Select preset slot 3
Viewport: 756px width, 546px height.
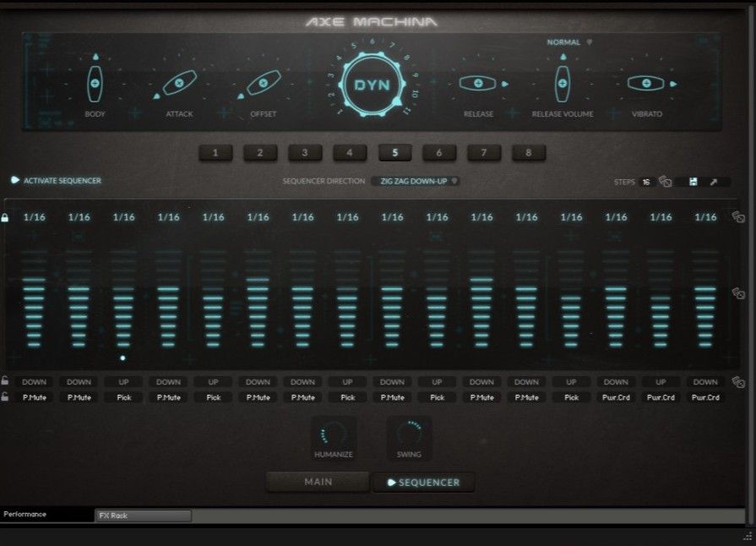(x=303, y=152)
